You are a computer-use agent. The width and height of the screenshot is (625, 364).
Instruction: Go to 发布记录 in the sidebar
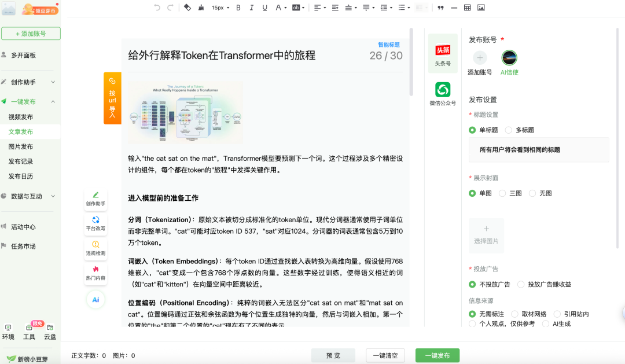pyautogui.click(x=21, y=161)
